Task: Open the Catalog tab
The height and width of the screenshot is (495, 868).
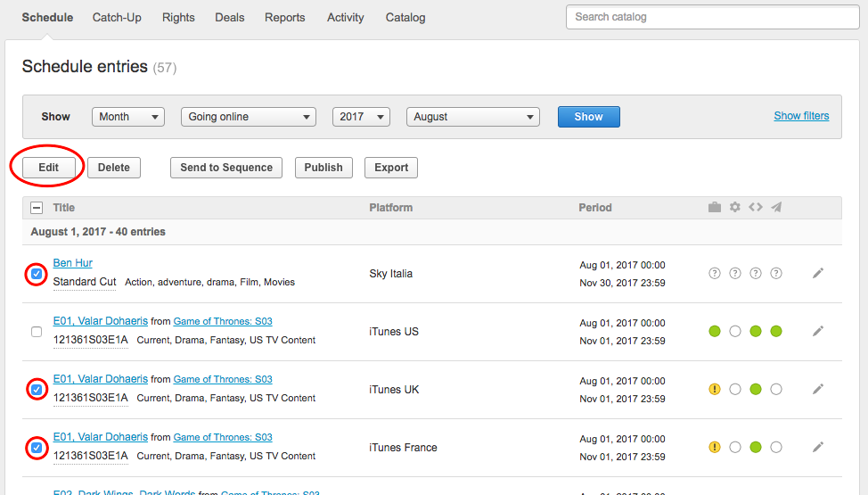Action: pos(405,17)
